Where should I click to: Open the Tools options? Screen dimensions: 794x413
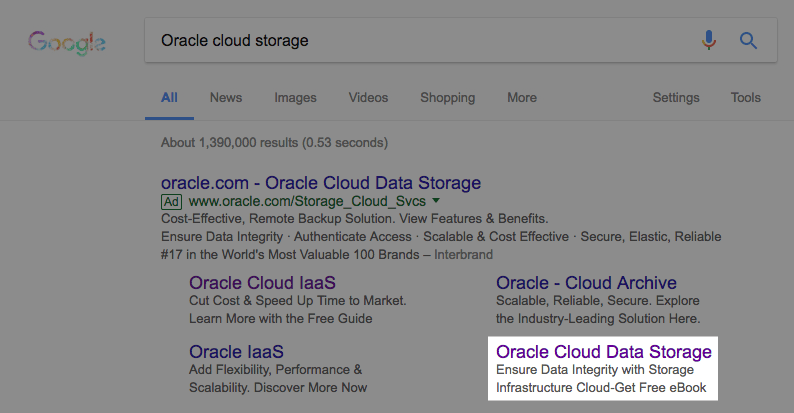[x=745, y=98]
